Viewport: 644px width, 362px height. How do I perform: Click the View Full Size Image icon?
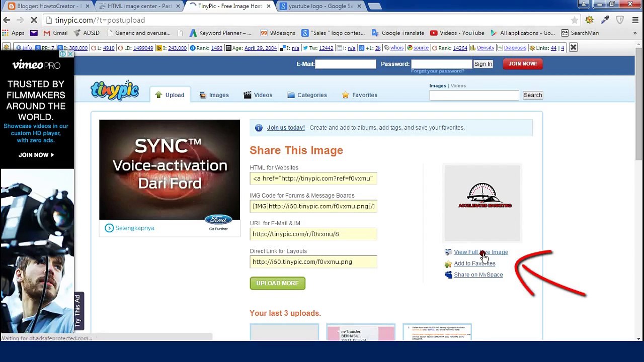(x=448, y=252)
